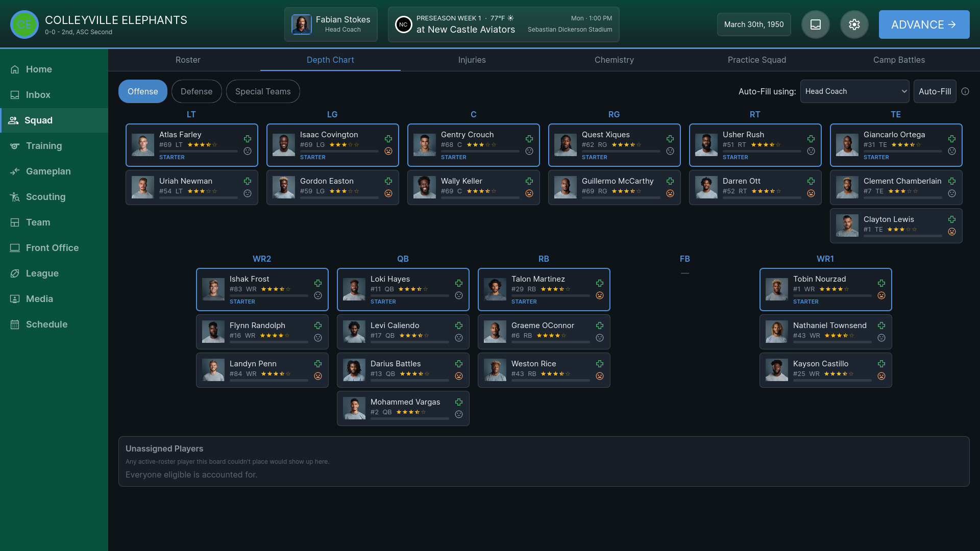This screenshot has height=551, width=980.
Task: Switch to the Defense unit
Action: (197, 91)
